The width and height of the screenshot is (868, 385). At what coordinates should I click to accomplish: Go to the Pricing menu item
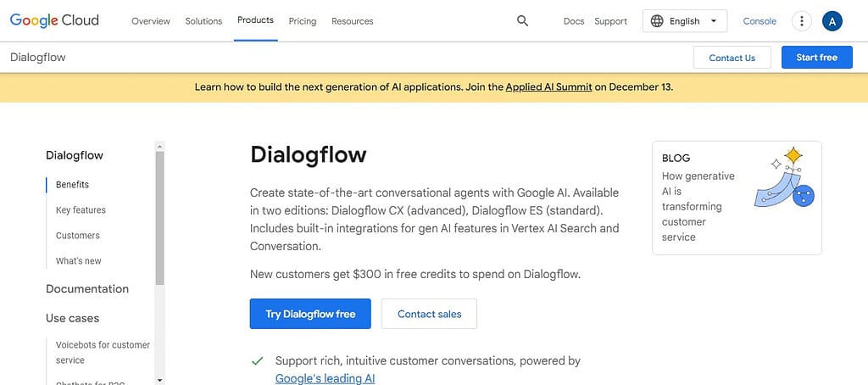point(303,21)
